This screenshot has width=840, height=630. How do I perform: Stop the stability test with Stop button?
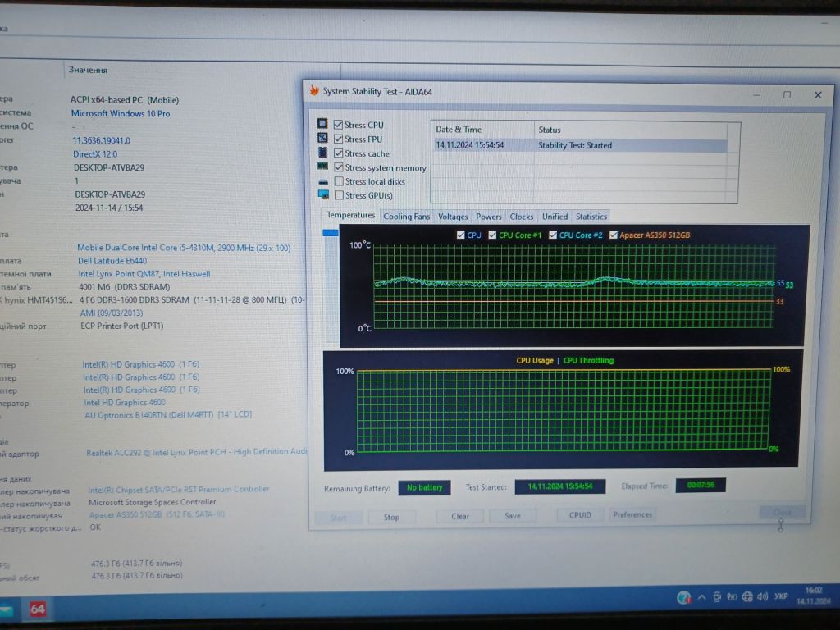pos(391,517)
